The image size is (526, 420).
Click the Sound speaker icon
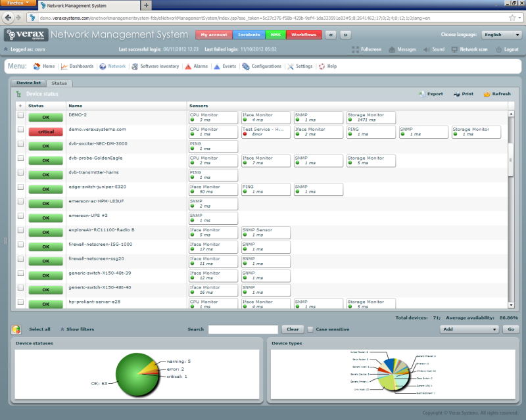[426, 50]
